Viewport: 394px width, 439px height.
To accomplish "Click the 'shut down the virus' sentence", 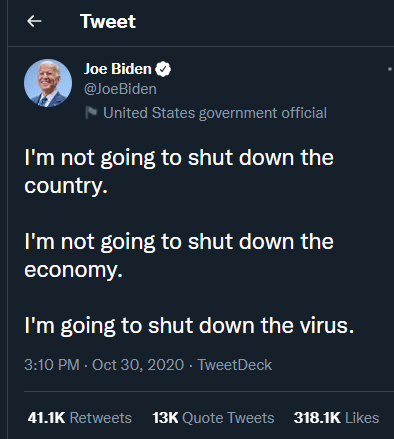I will [x=189, y=325].
